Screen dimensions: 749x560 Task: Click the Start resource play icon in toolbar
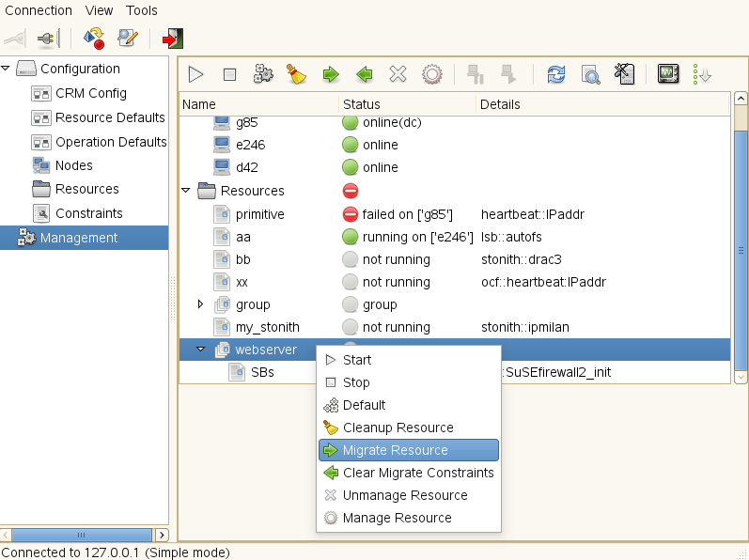pos(195,74)
